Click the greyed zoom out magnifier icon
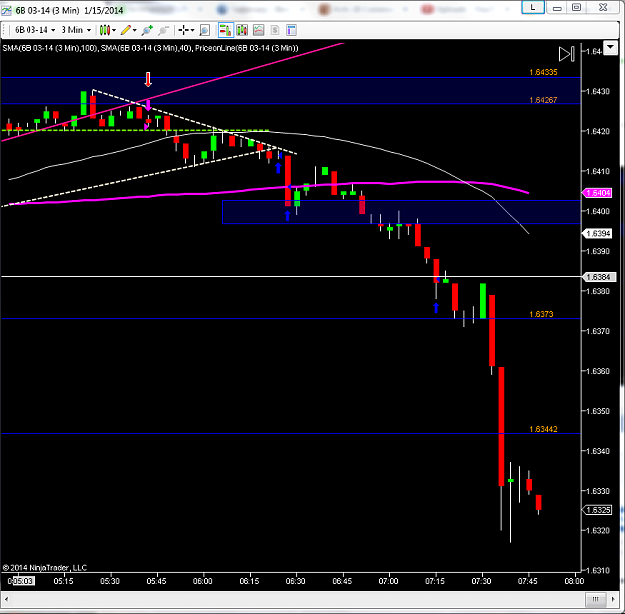 click(163, 30)
